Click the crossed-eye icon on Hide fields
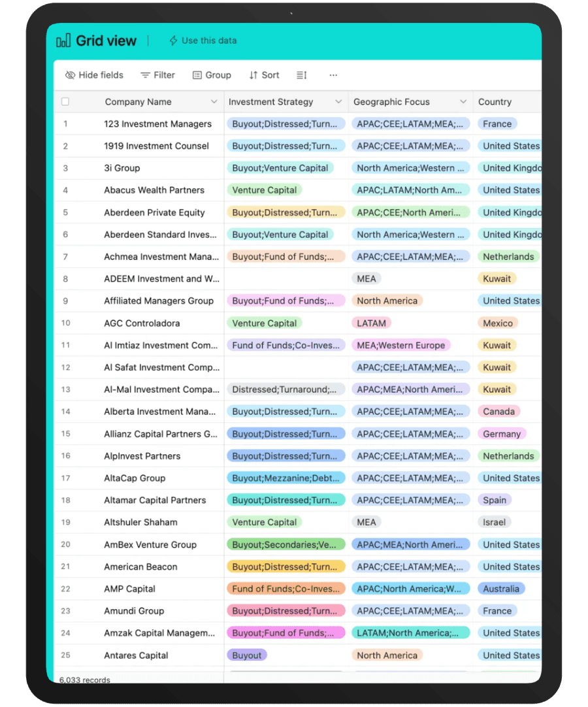588x707 pixels. (x=70, y=75)
